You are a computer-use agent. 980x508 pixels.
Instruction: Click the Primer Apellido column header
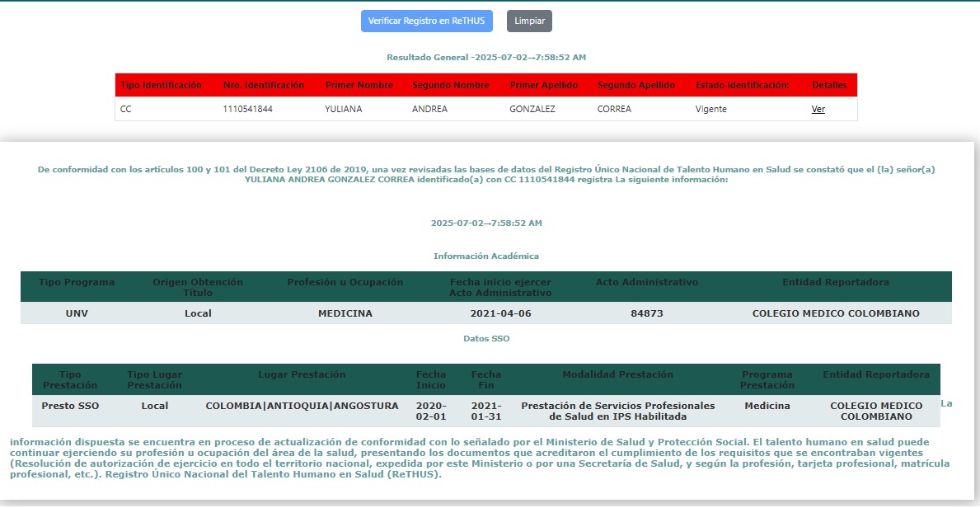click(x=543, y=85)
